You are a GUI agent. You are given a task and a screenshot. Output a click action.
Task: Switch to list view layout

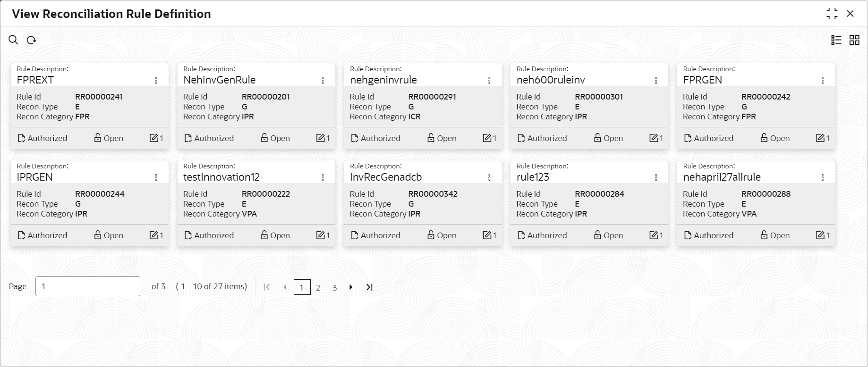836,40
